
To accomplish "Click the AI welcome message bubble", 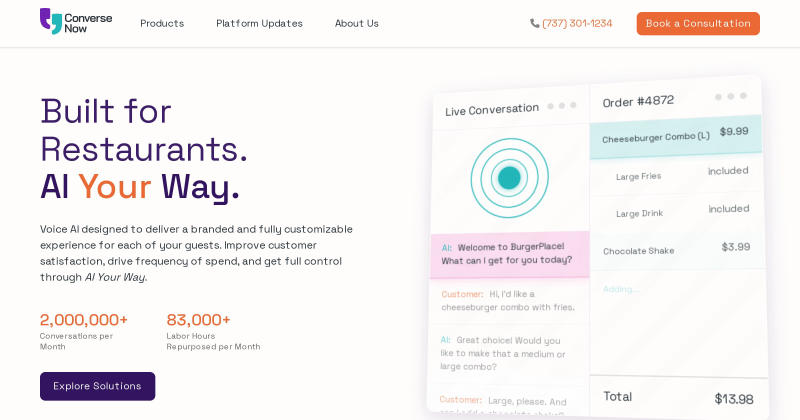I will [x=510, y=254].
